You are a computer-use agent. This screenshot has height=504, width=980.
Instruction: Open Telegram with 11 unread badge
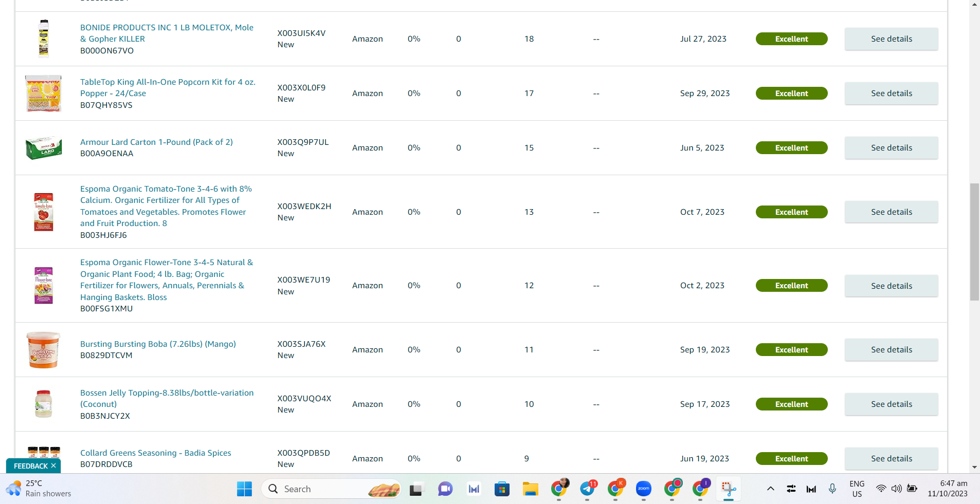pos(587,489)
